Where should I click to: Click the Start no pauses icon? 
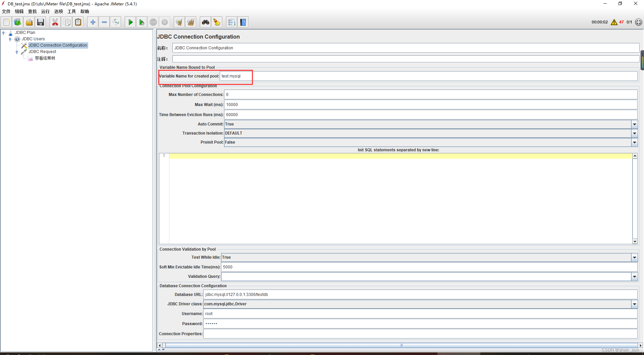click(x=142, y=22)
